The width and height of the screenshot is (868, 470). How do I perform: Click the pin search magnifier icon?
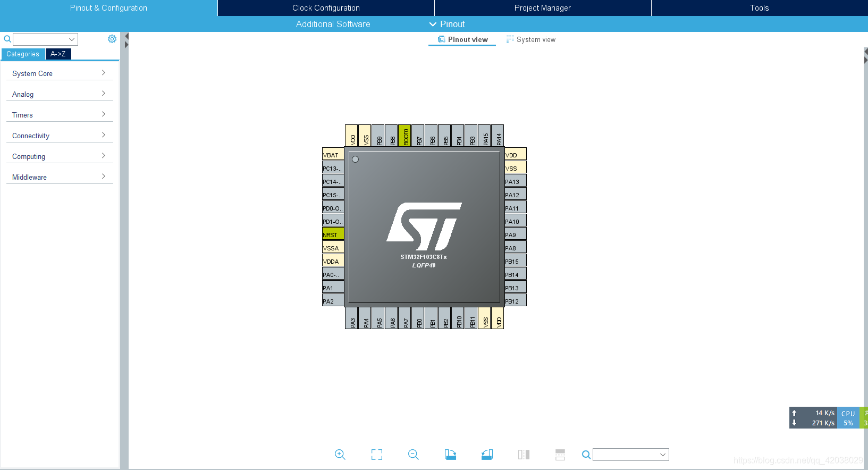click(x=586, y=455)
